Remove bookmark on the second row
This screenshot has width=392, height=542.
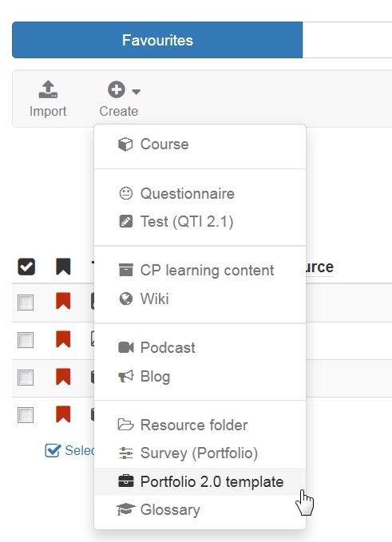click(63, 339)
